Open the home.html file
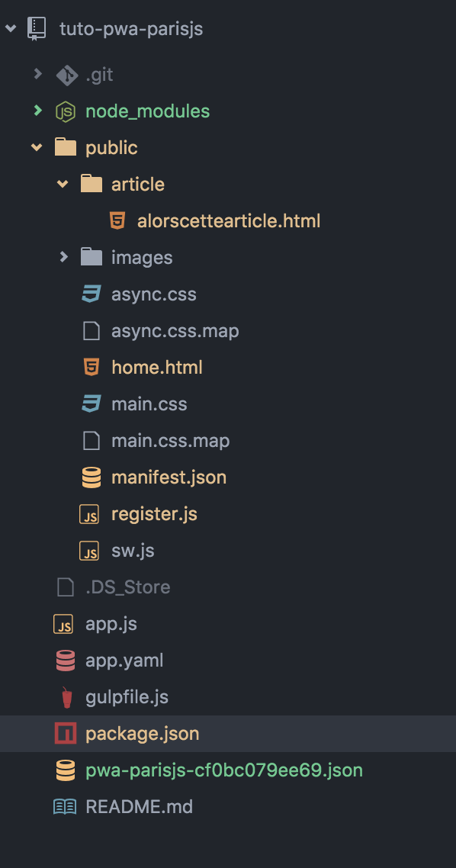Viewport: 456px width, 868px height. (156, 367)
